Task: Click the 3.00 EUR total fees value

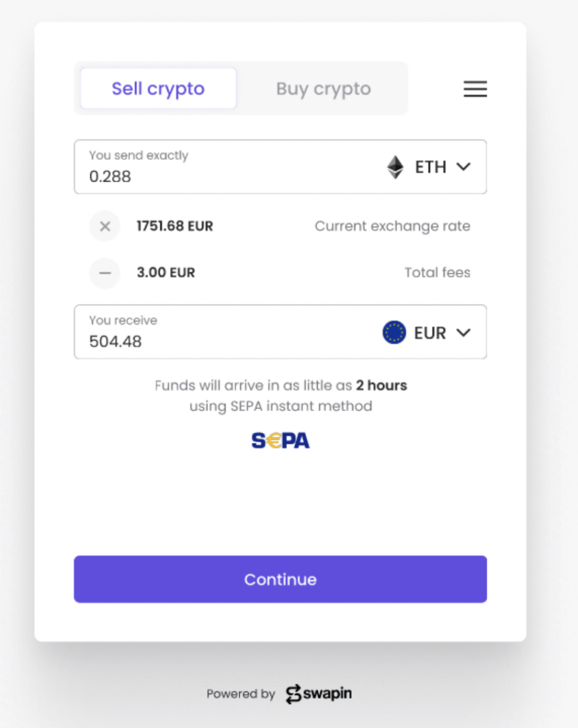Action: 166,272
